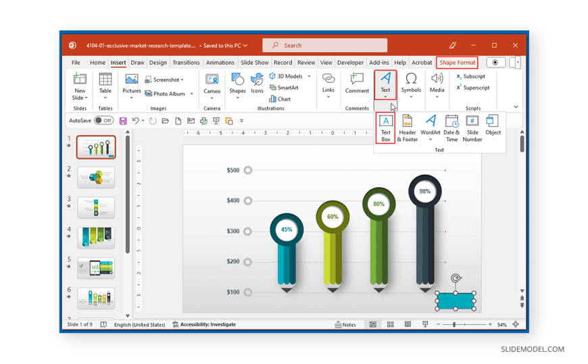Toggle Normal view button in status bar
This screenshot has height=364, width=588.
point(373,324)
